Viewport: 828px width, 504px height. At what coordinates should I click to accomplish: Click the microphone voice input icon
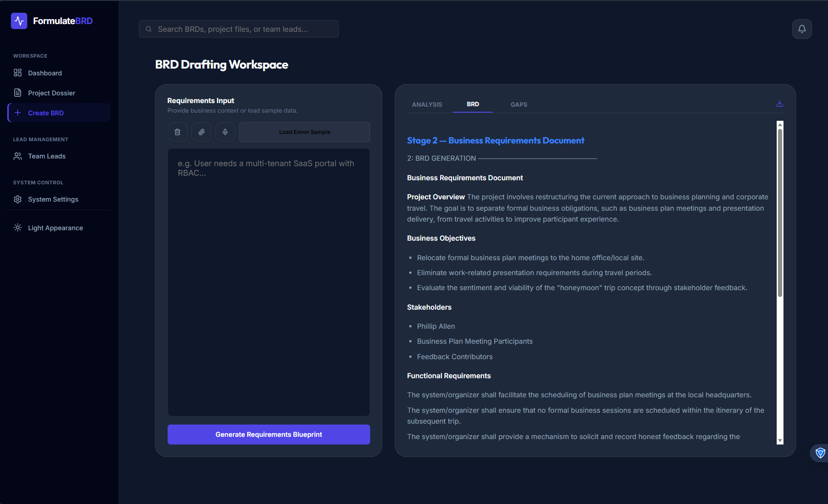(x=225, y=132)
